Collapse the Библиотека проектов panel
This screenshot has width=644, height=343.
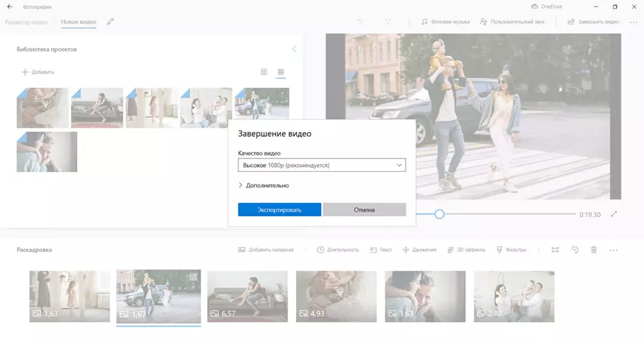click(x=294, y=49)
